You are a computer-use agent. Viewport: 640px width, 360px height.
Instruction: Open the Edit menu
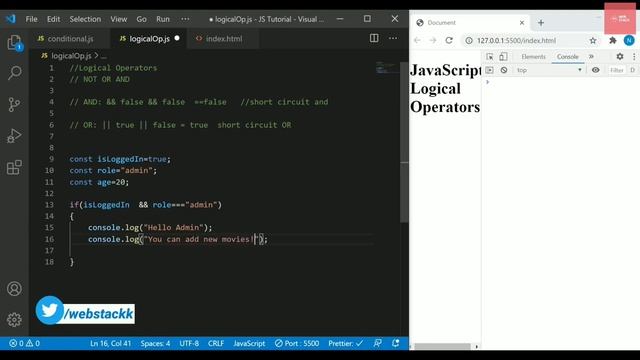tap(53, 19)
